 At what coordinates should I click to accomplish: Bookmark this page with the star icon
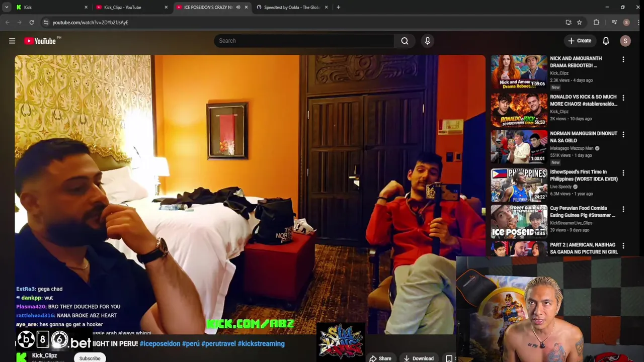(x=580, y=22)
